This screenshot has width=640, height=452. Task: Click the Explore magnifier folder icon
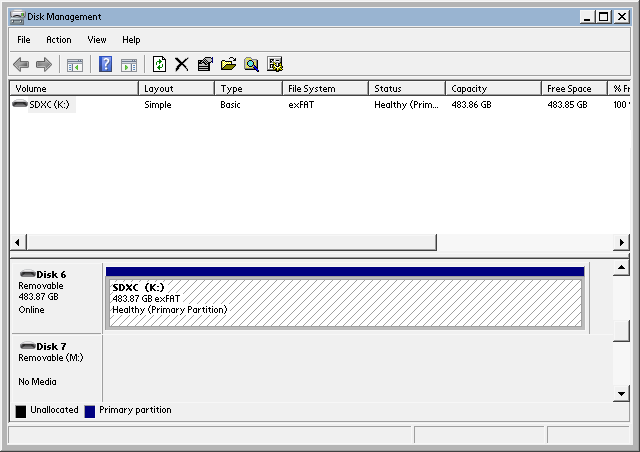251,64
